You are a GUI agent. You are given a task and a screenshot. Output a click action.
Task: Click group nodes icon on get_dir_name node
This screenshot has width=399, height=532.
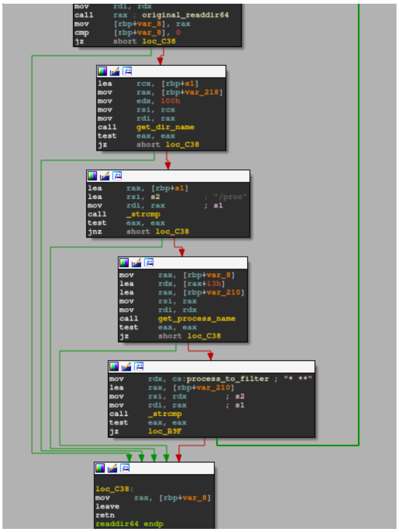pos(127,71)
